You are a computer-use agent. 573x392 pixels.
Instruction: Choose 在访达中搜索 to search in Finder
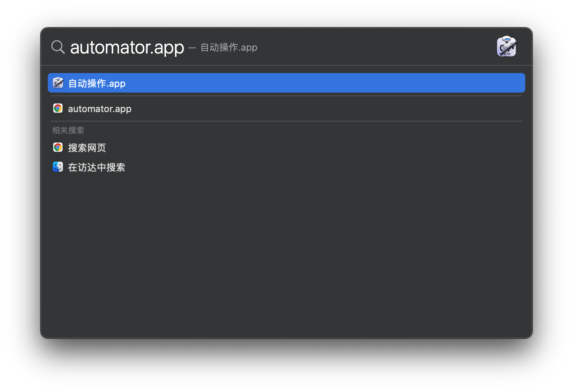click(97, 167)
